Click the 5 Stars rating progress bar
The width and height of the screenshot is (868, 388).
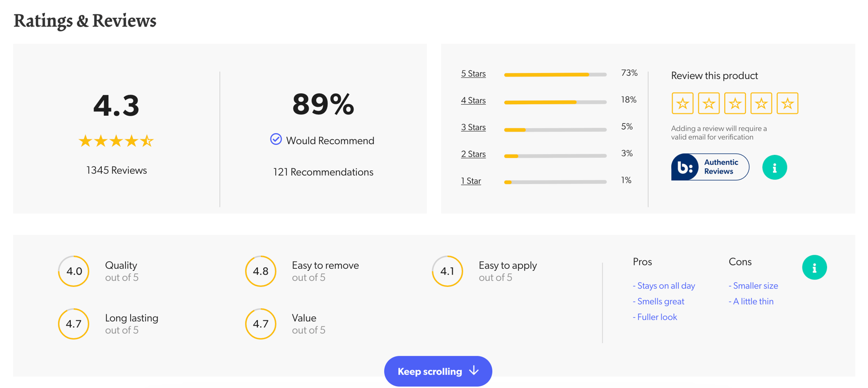pyautogui.click(x=555, y=75)
